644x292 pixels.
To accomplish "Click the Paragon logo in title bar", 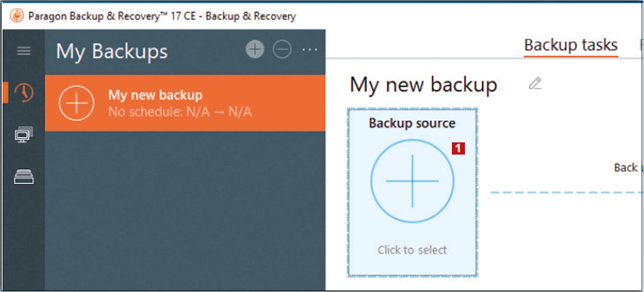I will pos(17,16).
